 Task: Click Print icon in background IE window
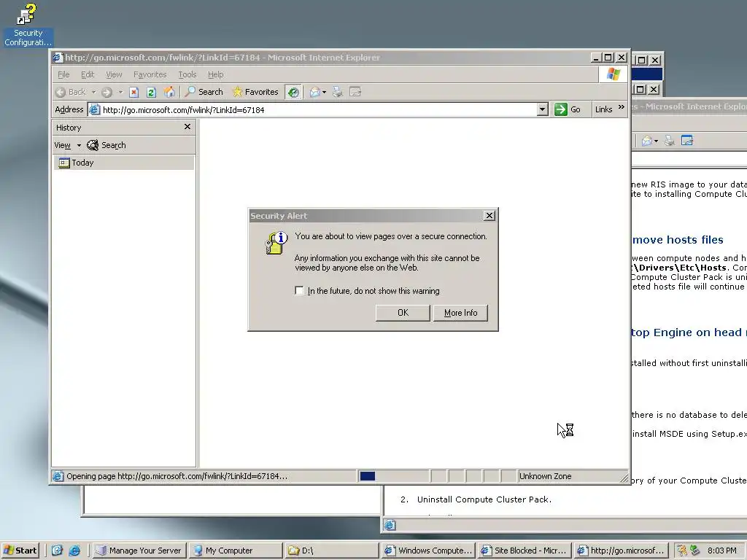coord(670,141)
